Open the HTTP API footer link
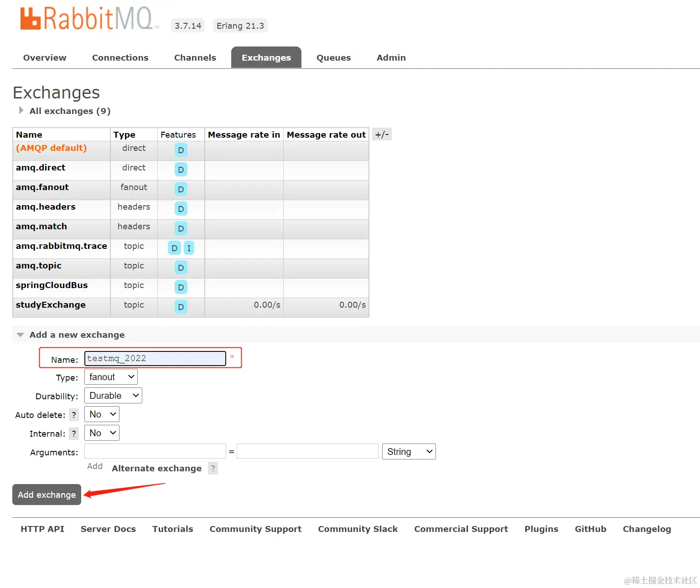Viewport: 700px width, 588px height. click(x=42, y=529)
